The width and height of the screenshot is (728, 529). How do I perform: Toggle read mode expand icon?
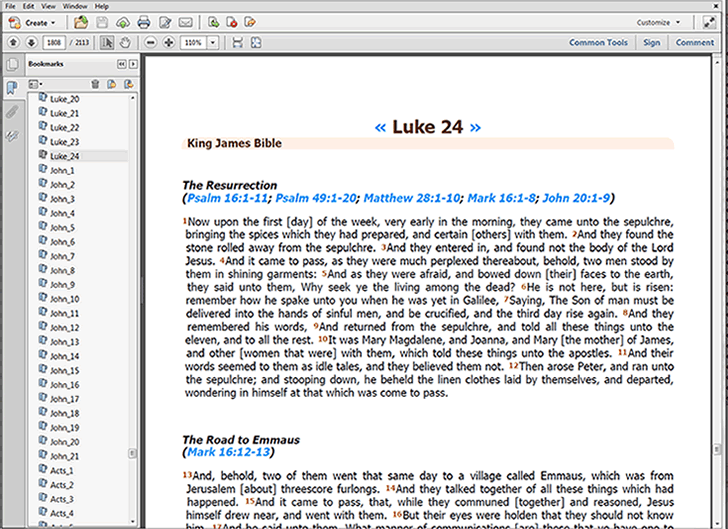(709, 22)
